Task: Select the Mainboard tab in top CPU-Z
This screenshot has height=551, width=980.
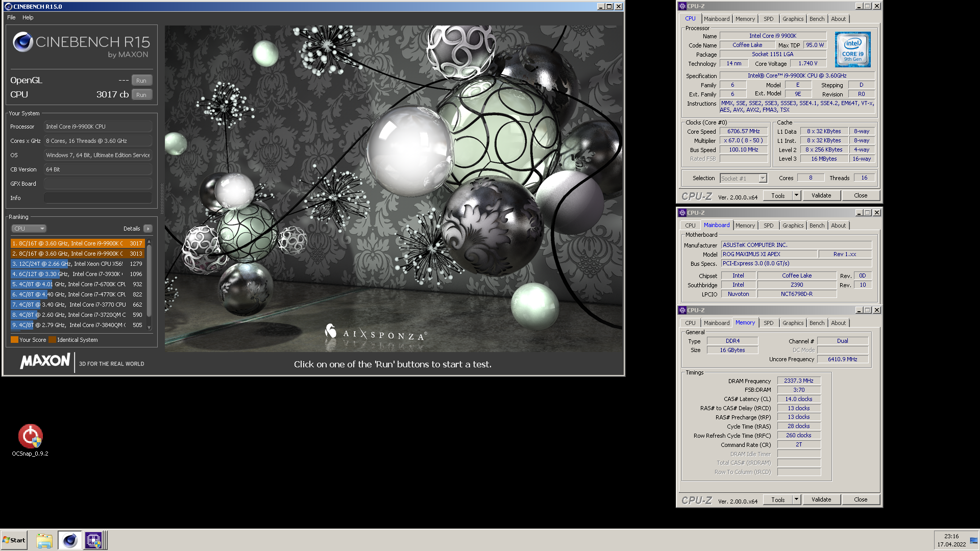Action: click(717, 19)
